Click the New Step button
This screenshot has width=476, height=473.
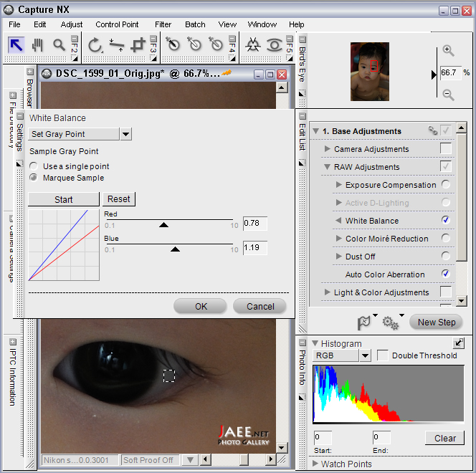437,322
